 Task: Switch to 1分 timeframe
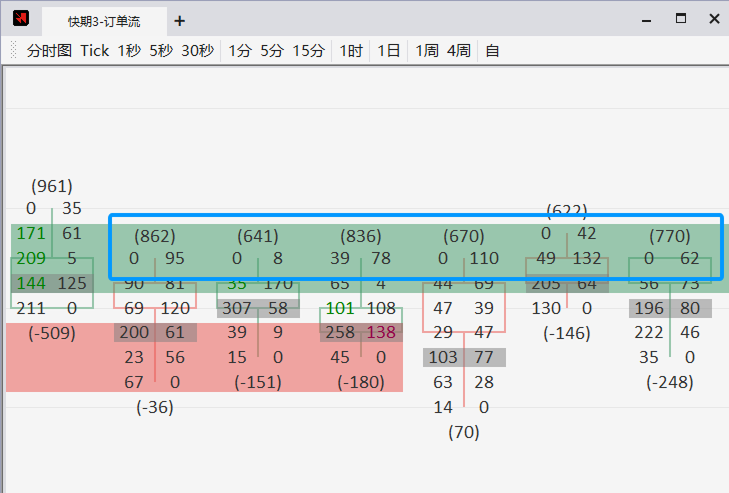tap(240, 51)
